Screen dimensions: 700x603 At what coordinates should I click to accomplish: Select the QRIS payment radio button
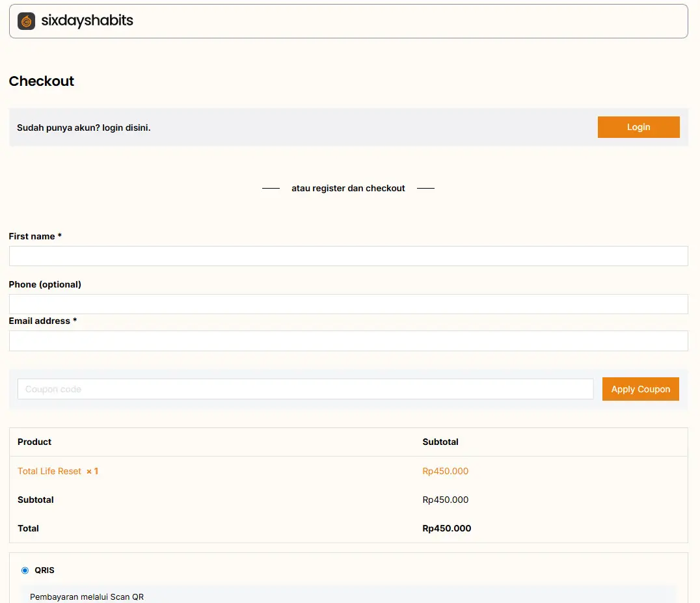[x=25, y=570]
